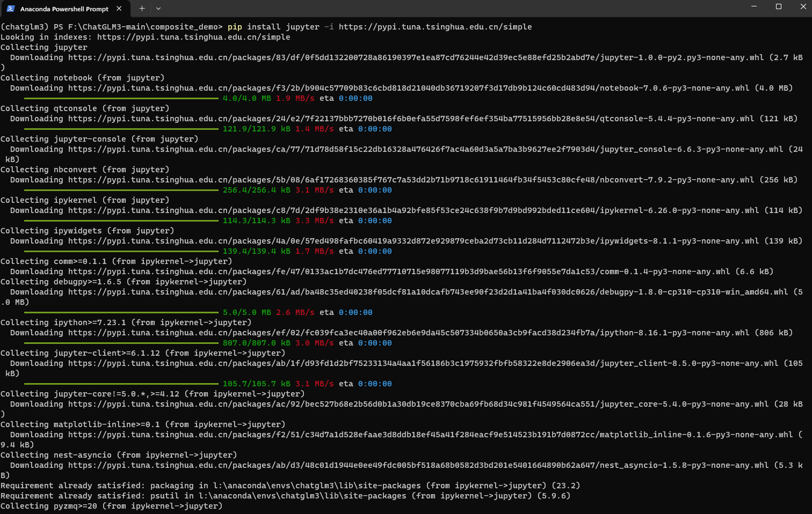Click 'Collecting jupyter-client>=6.1.12' line

click(x=143, y=353)
